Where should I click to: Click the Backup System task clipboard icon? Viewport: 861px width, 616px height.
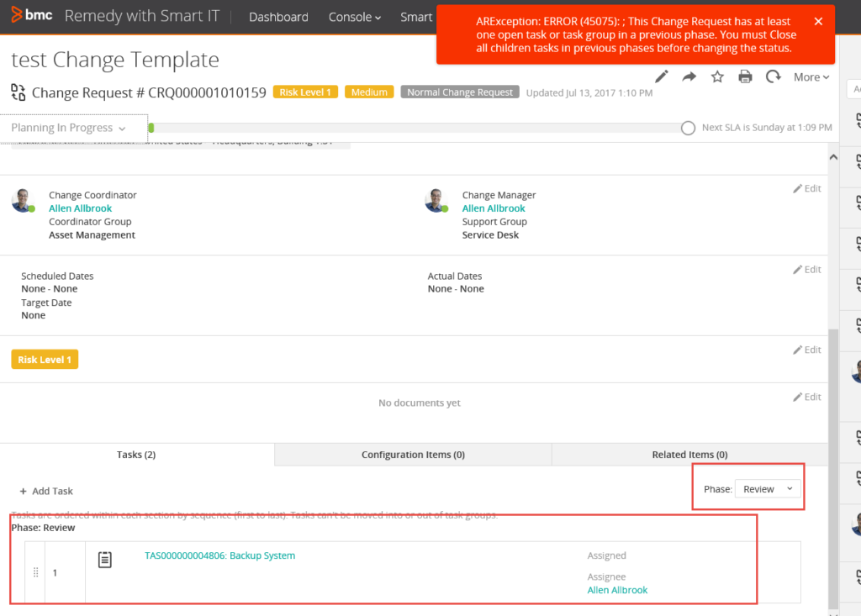105,559
